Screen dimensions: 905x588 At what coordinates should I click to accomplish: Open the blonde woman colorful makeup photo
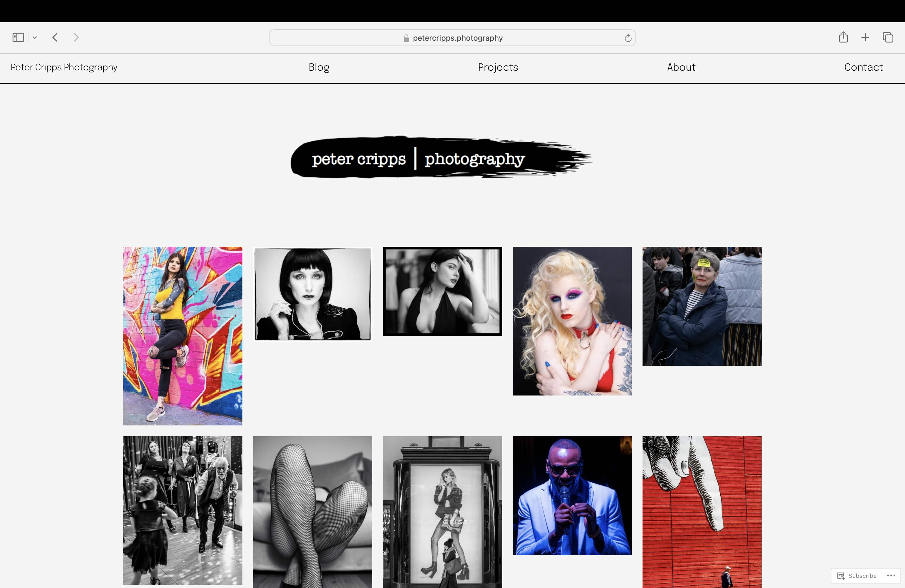pos(572,321)
